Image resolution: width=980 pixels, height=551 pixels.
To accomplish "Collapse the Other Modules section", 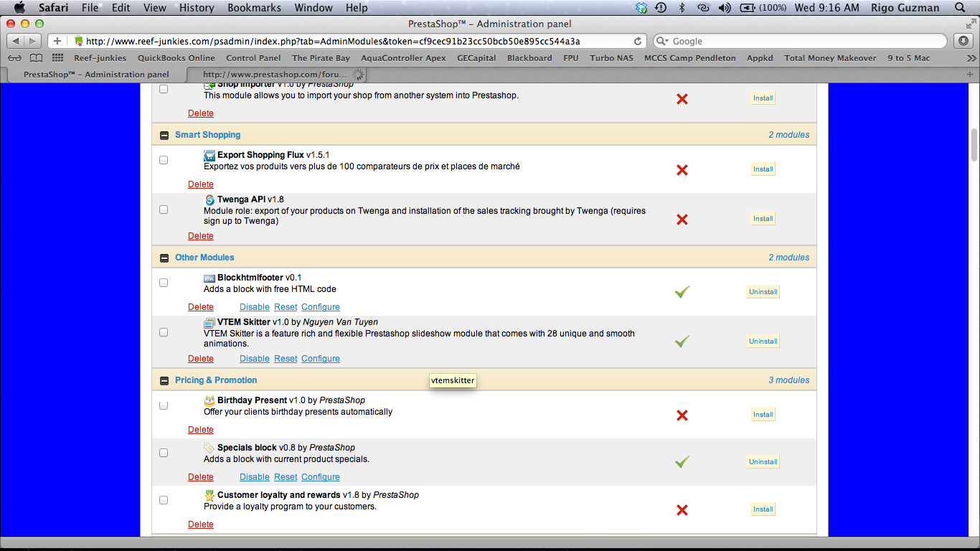I will pyautogui.click(x=164, y=258).
